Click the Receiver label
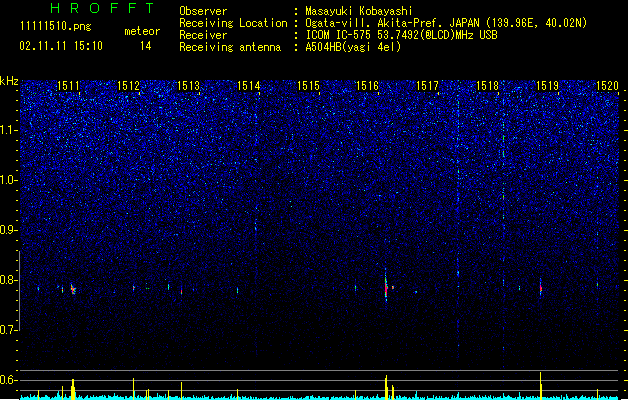This screenshot has height=400, width=629. [x=203, y=35]
